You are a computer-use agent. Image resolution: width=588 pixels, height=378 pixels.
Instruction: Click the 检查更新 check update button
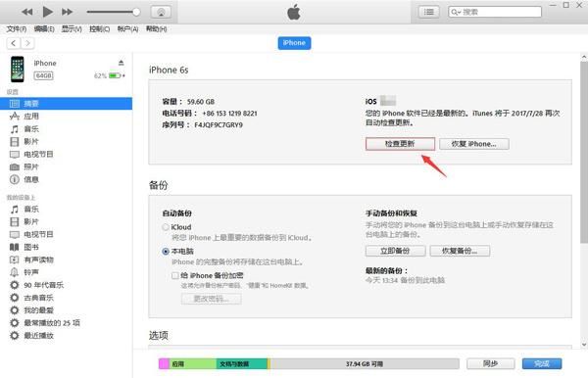click(400, 144)
